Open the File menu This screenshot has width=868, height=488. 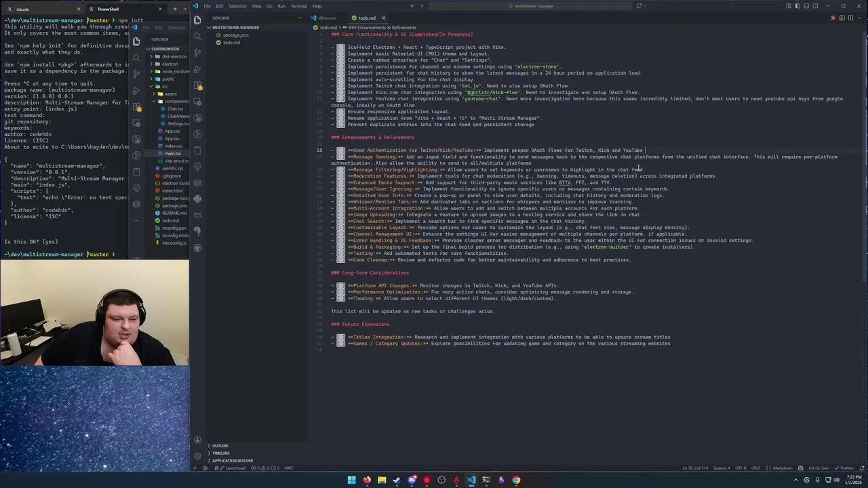(208, 6)
